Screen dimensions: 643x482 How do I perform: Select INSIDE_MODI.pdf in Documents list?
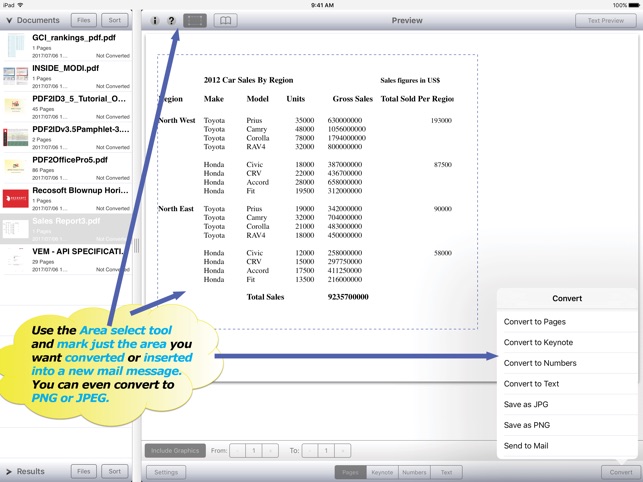tap(66, 76)
